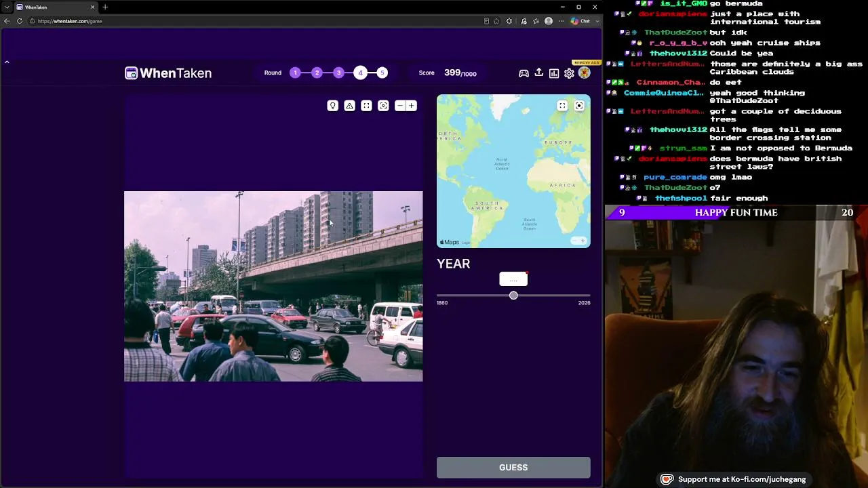This screenshot has width=868, height=488.
Task: Click the share/upload icon
Action: 539,73
